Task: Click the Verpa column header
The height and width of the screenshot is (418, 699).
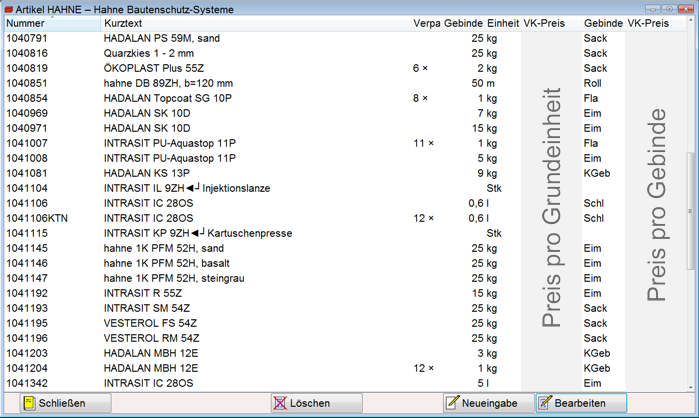Action: (427, 24)
